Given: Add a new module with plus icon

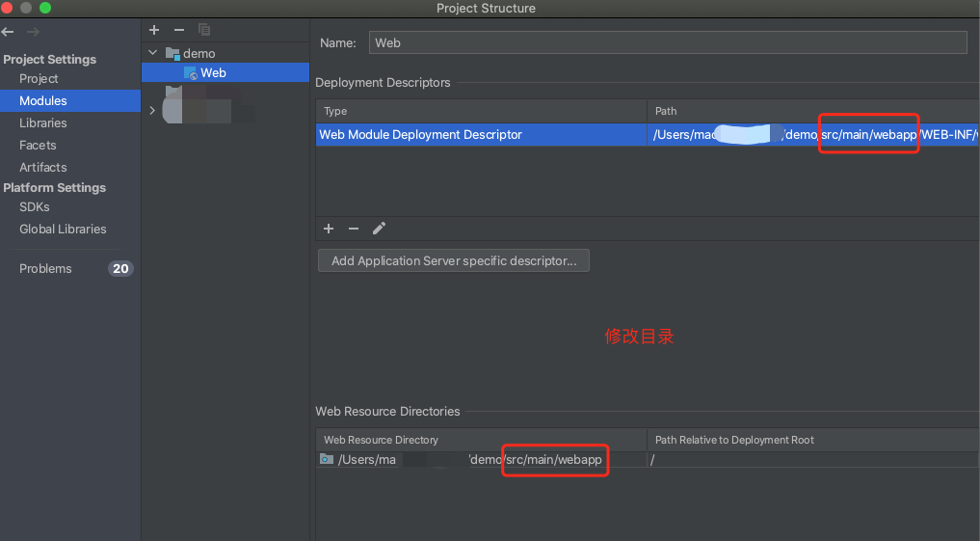Looking at the screenshot, I should tap(154, 29).
